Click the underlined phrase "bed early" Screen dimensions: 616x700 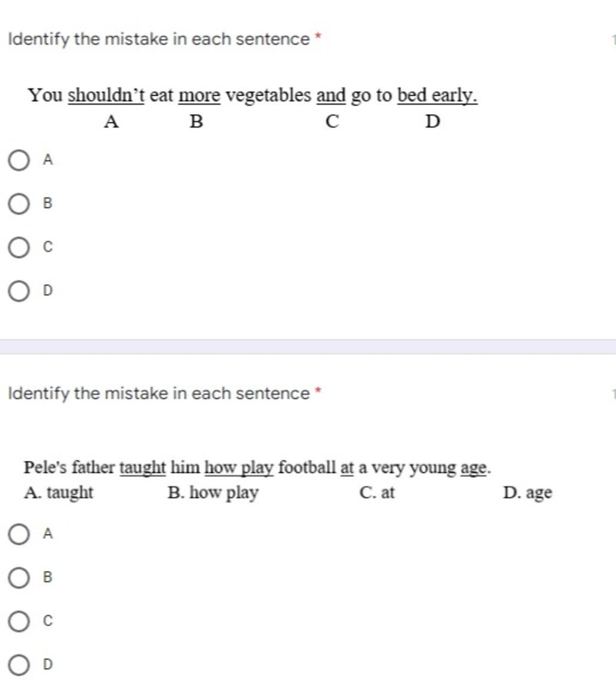tap(437, 95)
